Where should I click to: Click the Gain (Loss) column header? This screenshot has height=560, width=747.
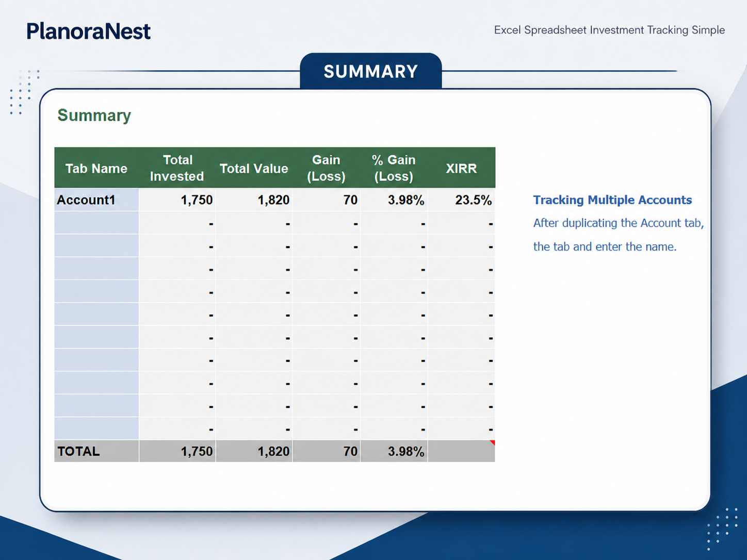[x=326, y=168]
